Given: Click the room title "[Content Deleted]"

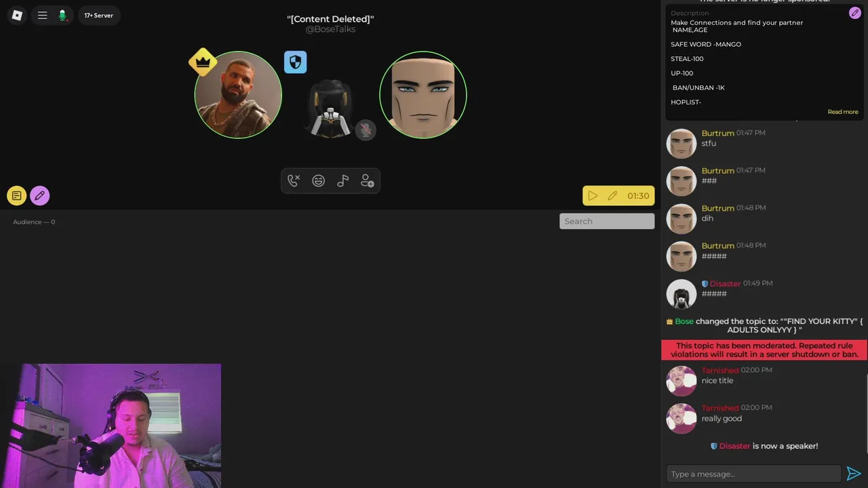Looking at the screenshot, I should click(x=330, y=19).
